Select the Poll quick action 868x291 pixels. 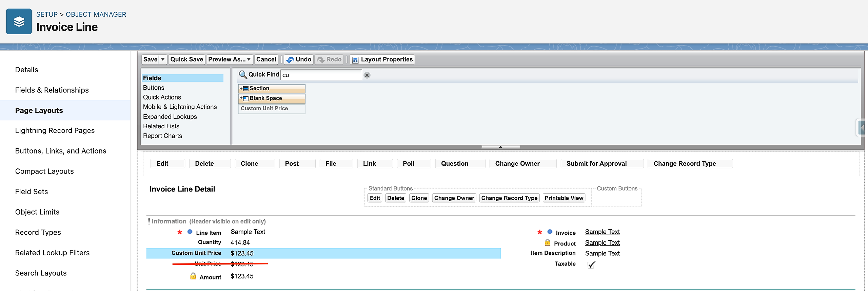414,164
